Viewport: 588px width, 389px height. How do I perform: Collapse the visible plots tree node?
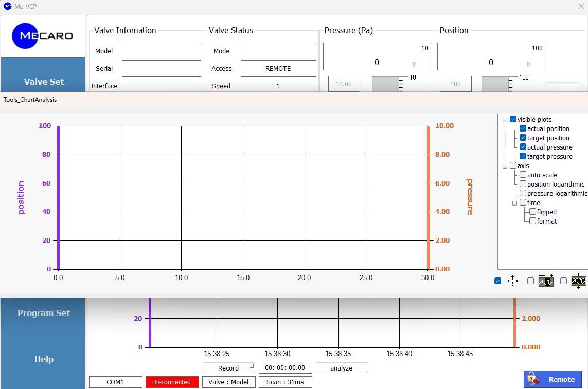click(x=505, y=119)
